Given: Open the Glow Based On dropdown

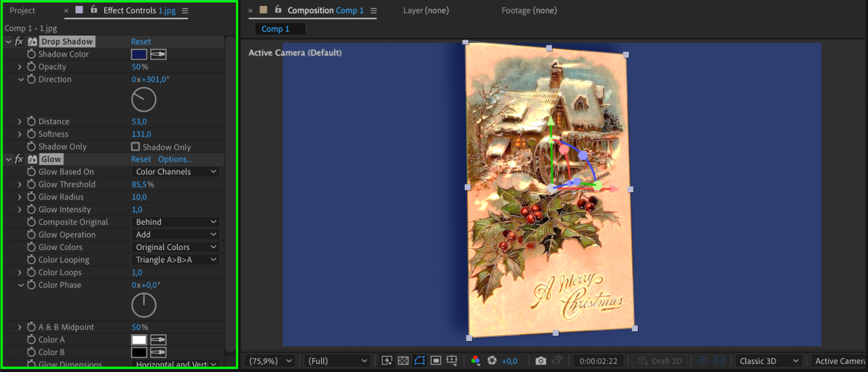Looking at the screenshot, I should point(175,172).
